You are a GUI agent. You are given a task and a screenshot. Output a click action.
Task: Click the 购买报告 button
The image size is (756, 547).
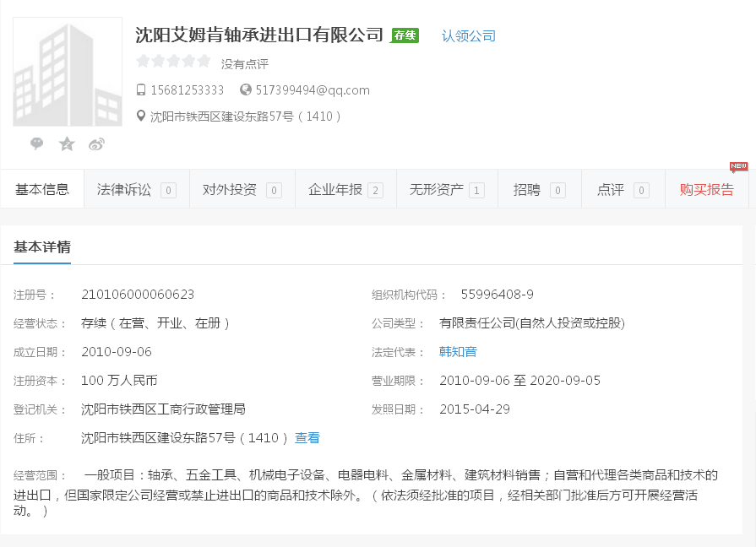[707, 190]
